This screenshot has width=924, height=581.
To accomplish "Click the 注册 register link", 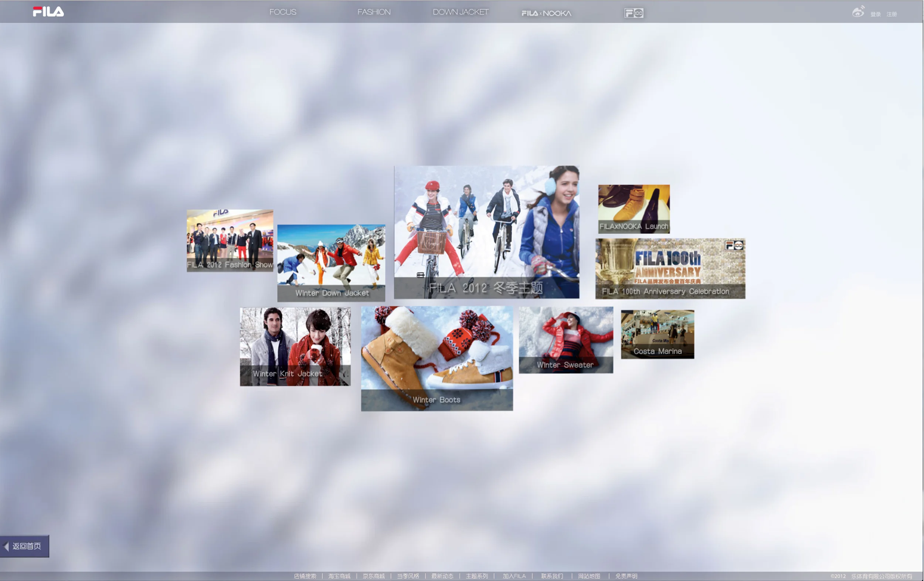I will 892,14.
